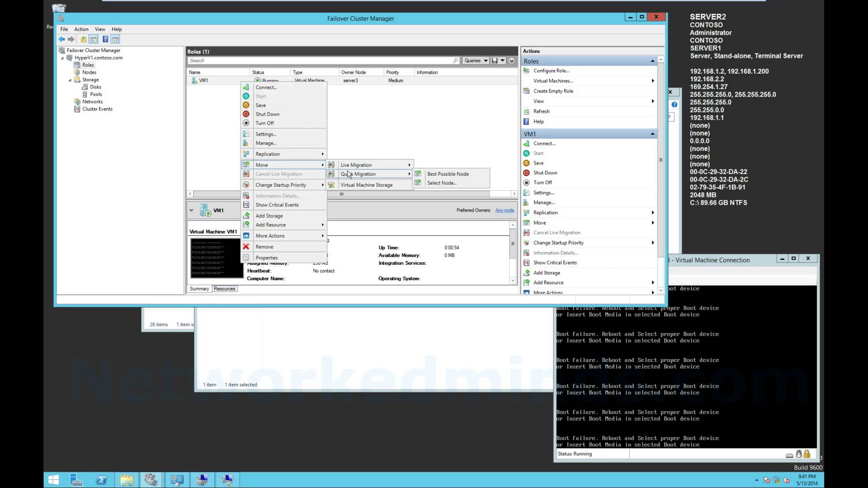Click the Forward arrow toolbar icon
Image resolution: width=868 pixels, height=488 pixels.
tap(71, 39)
